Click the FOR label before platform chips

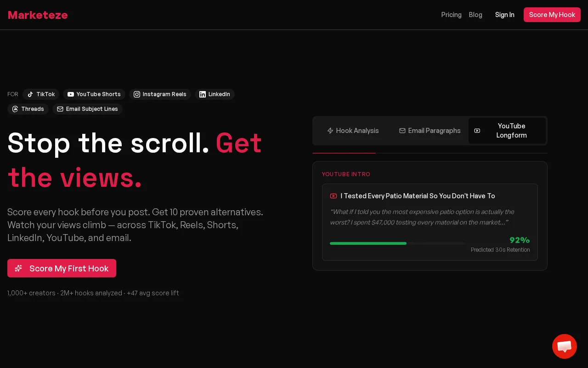[x=13, y=94]
